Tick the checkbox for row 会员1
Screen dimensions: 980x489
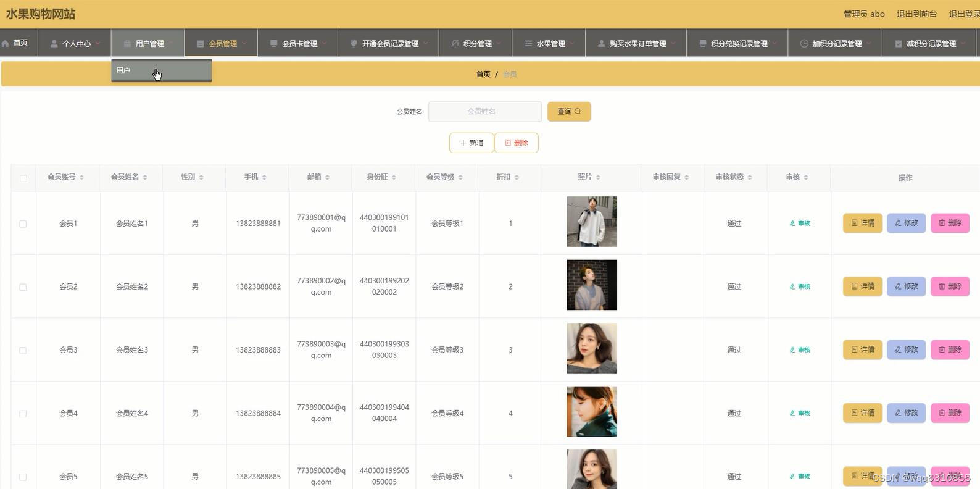pos(23,224)
